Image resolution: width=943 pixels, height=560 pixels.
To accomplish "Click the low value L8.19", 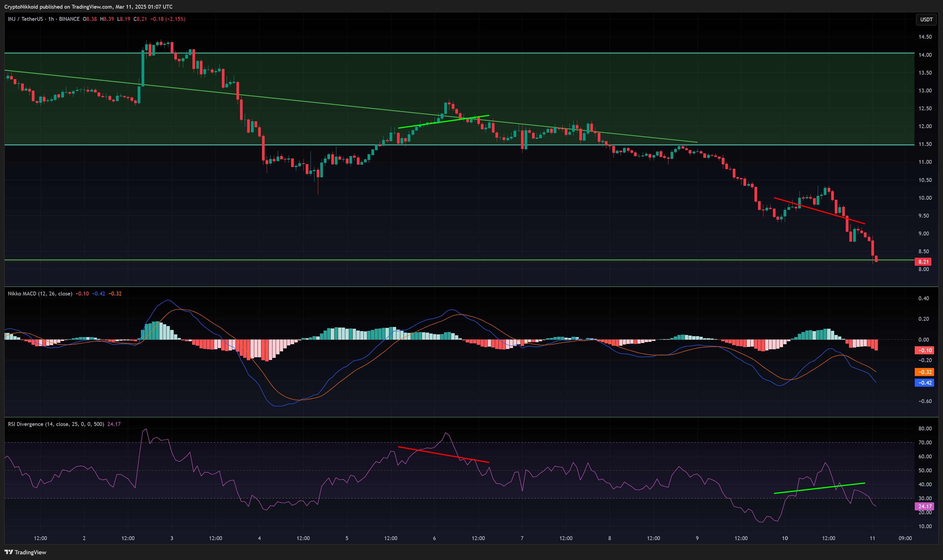I will [x=124, y=19].
